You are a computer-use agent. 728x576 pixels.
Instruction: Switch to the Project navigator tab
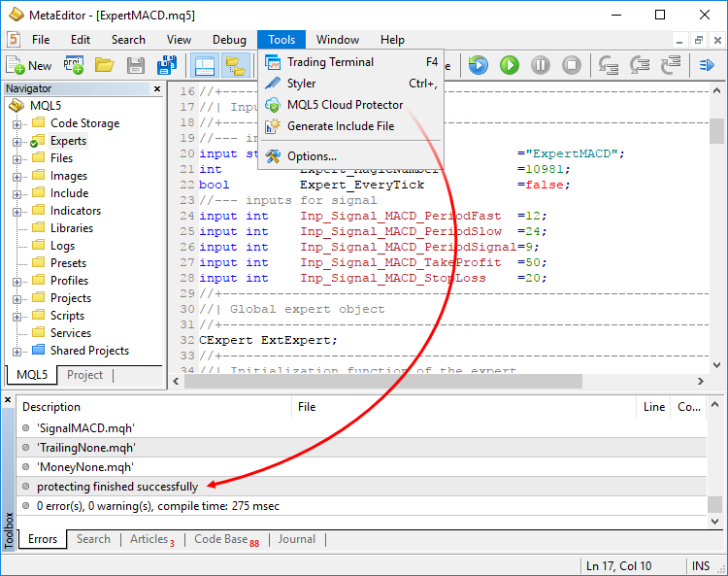coord(85,375)
